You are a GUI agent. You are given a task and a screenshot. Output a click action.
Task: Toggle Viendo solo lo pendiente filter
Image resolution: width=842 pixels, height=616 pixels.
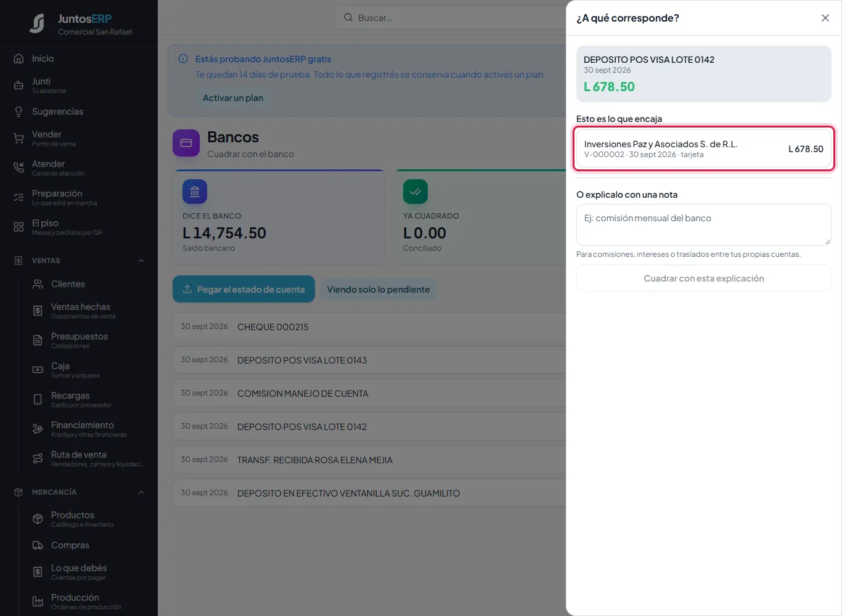click(x=378, y=290)
